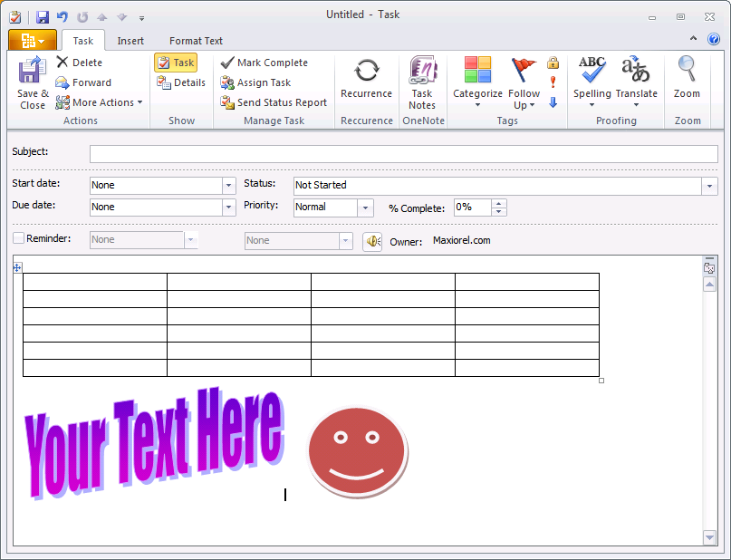Screen dimensions: 731x560
Task: Open the Format Text tab
Action: pyautogui.click(x=196, y=41)
